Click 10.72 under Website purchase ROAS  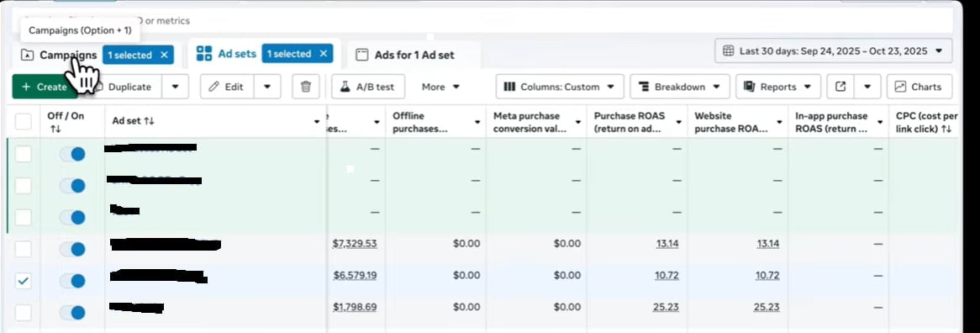point(767,275)
